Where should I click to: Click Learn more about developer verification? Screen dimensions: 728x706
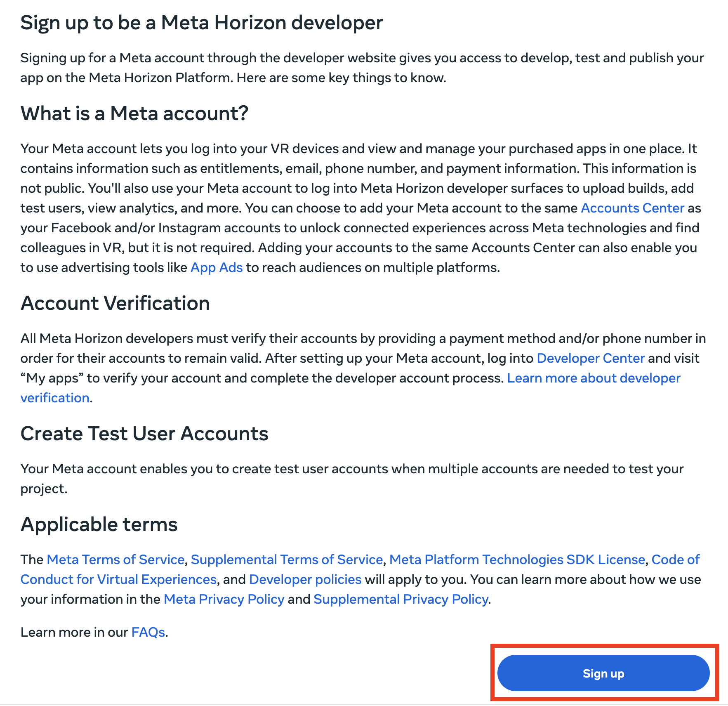pyautogui.click(x=593, y=378)
